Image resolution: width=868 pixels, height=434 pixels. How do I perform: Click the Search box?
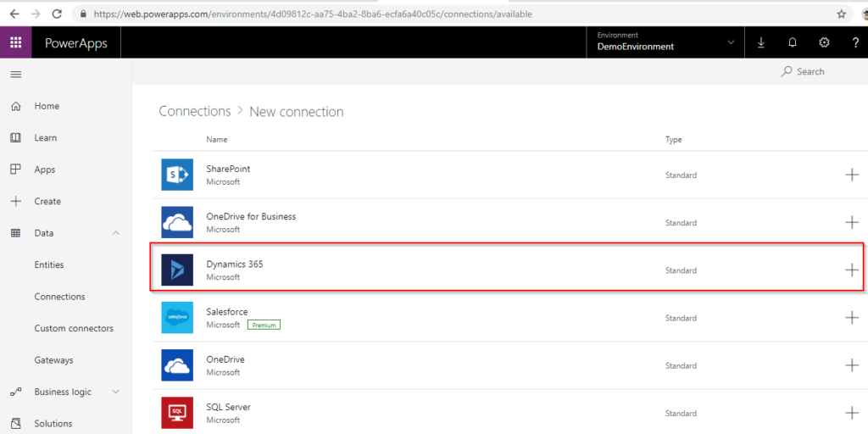pyautogui.click(x=821, y=71)
